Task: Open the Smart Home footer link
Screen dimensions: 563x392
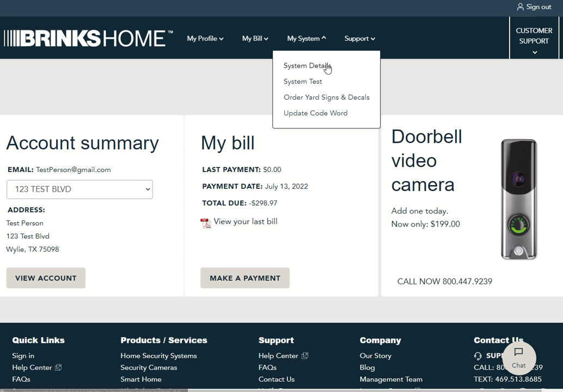Action: pyautogui.click(x=140, y=379)
